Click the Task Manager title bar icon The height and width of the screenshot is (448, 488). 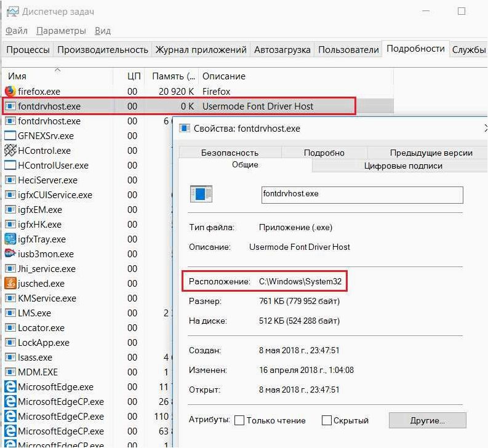tap(12, 12)
